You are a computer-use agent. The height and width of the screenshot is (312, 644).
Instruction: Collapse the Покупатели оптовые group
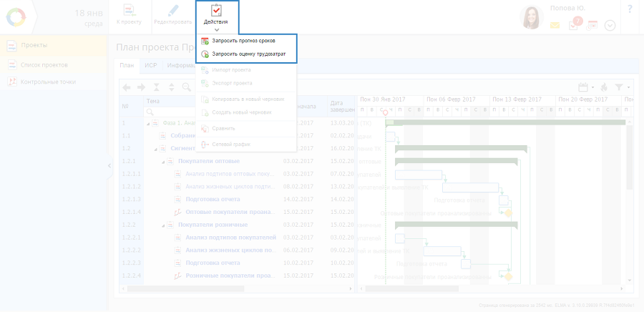tap(163, 162)
